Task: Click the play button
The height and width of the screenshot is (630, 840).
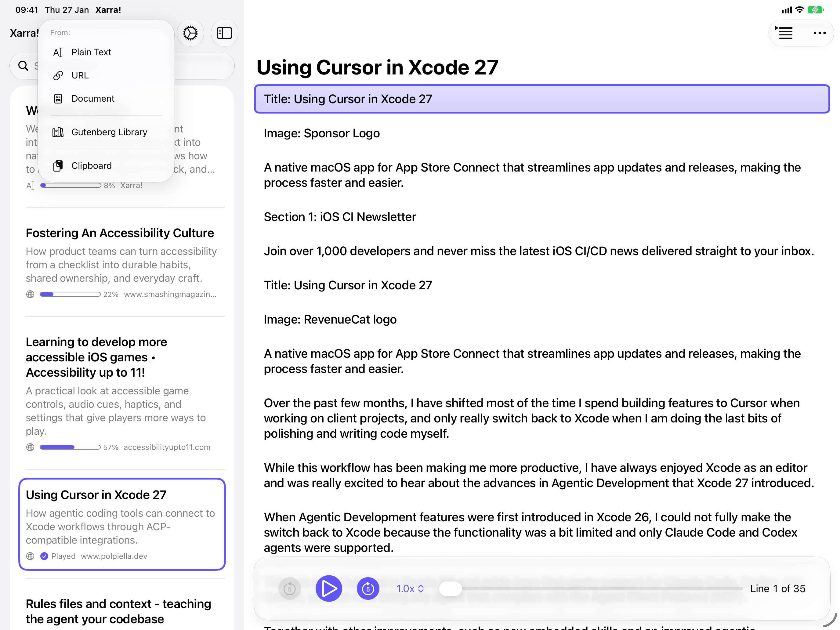Action: (329, 588)
